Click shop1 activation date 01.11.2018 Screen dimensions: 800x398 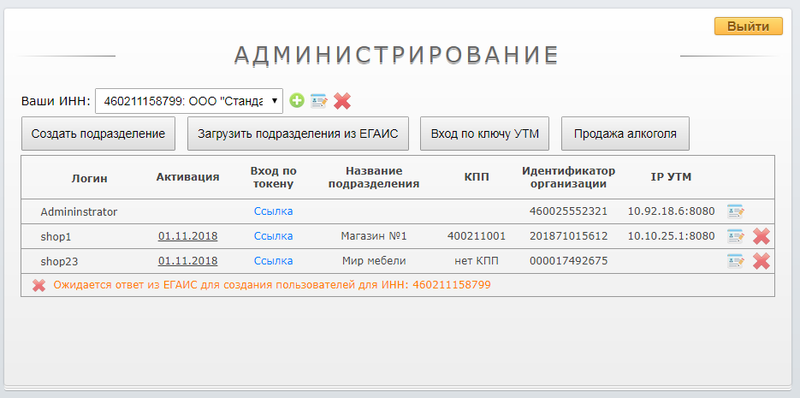pos(188,236)
